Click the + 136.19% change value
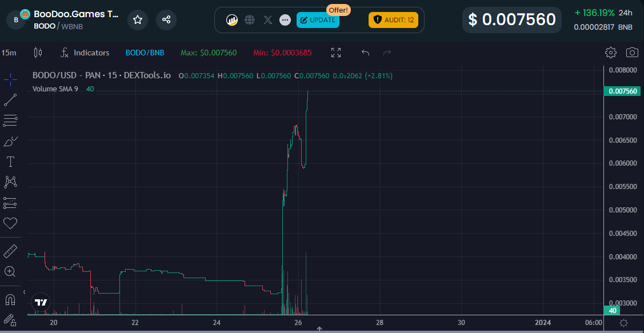 coord(595,13)
